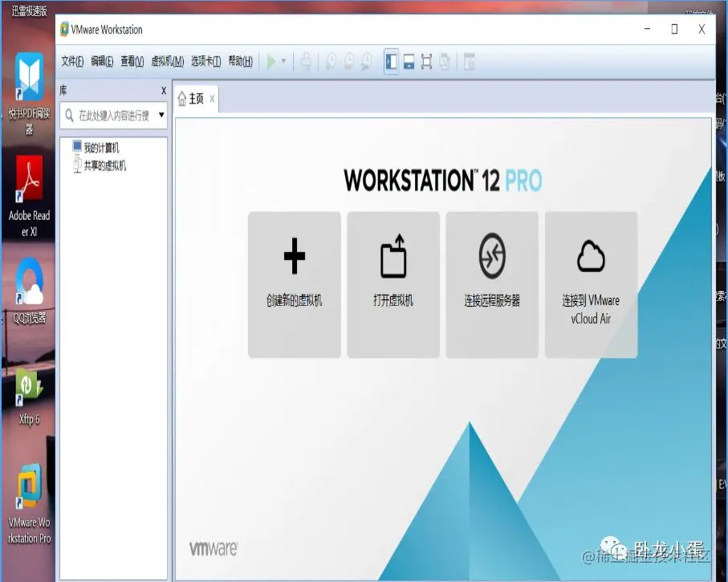Open QQ浏览器 desktop shortcut

29,291
